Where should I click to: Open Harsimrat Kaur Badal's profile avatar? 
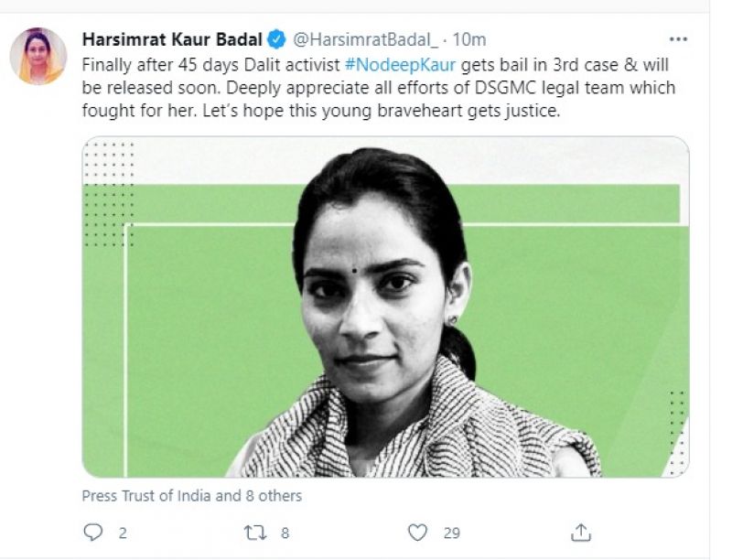[x=38, y=56]
